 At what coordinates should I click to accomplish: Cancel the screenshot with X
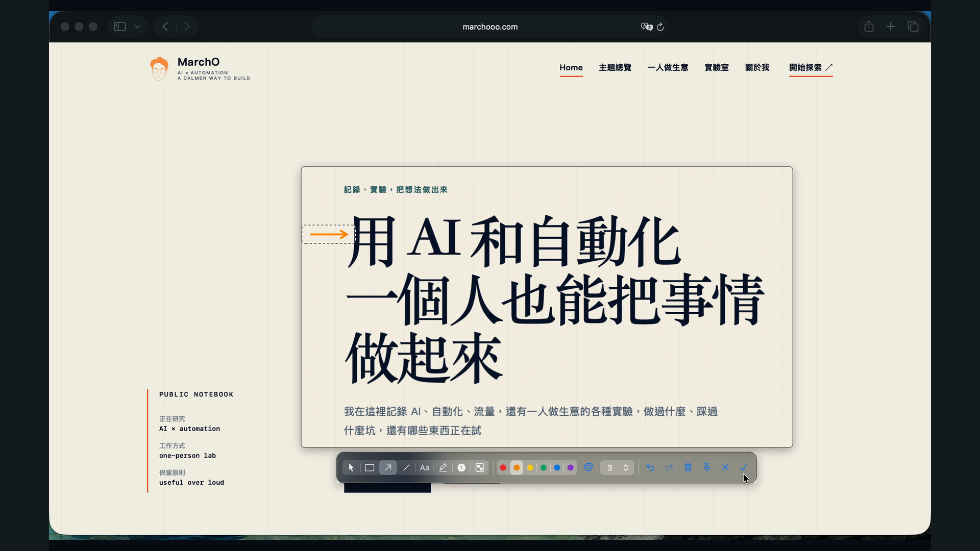(725, 467)
